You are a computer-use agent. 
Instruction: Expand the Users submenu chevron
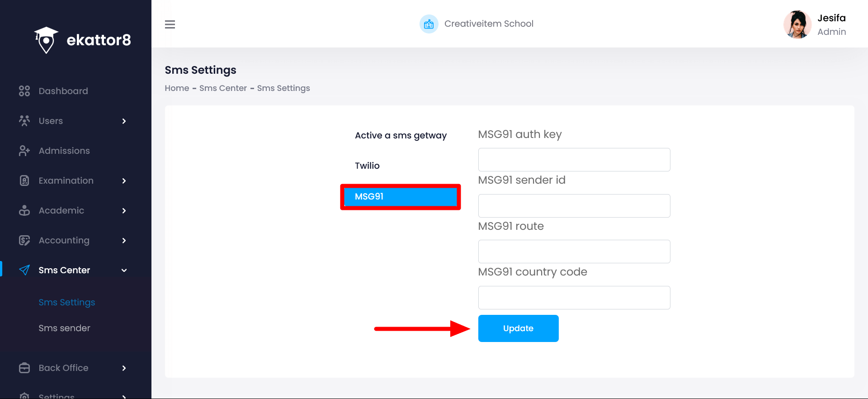[x=124, y=121]
